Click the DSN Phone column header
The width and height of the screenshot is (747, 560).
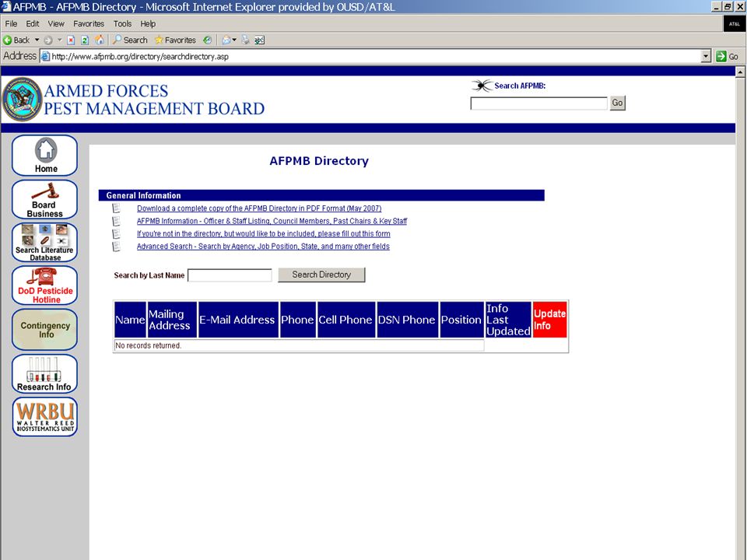tap(407, 320)
